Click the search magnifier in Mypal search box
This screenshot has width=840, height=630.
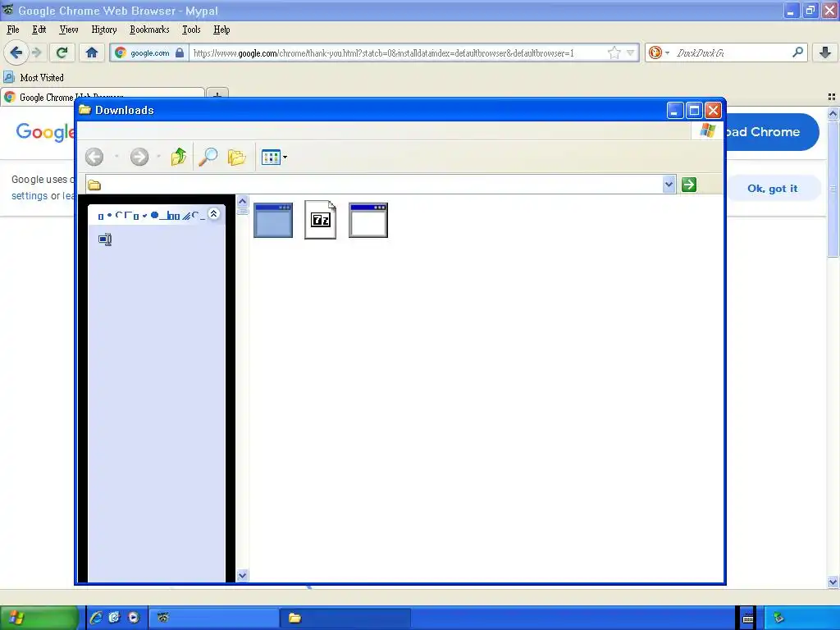coord(797,52)
